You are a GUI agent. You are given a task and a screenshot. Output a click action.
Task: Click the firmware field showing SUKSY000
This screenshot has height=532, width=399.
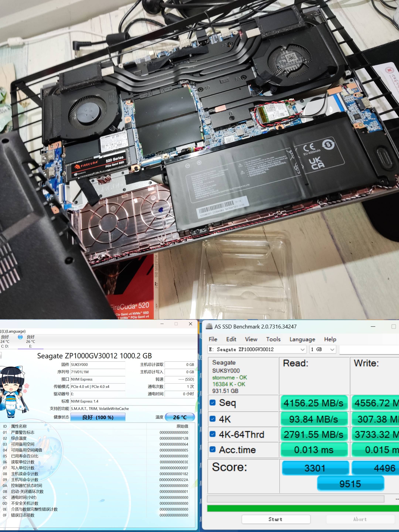click(98, 365)
